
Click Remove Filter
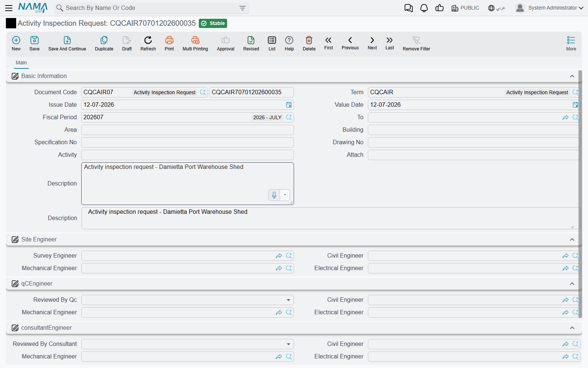pos(416,43)
